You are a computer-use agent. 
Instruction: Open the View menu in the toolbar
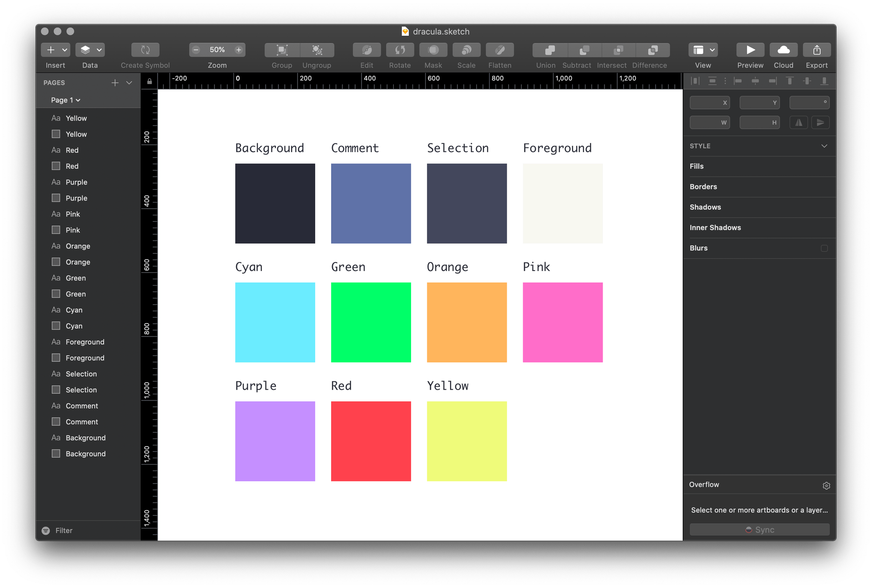pyautogui.click(x=703, y=50)
